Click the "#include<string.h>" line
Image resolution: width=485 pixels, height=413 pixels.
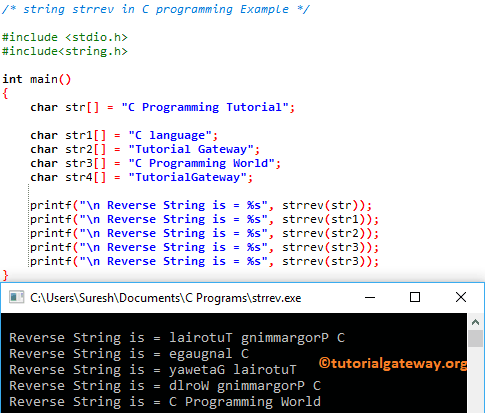(65, 51)
